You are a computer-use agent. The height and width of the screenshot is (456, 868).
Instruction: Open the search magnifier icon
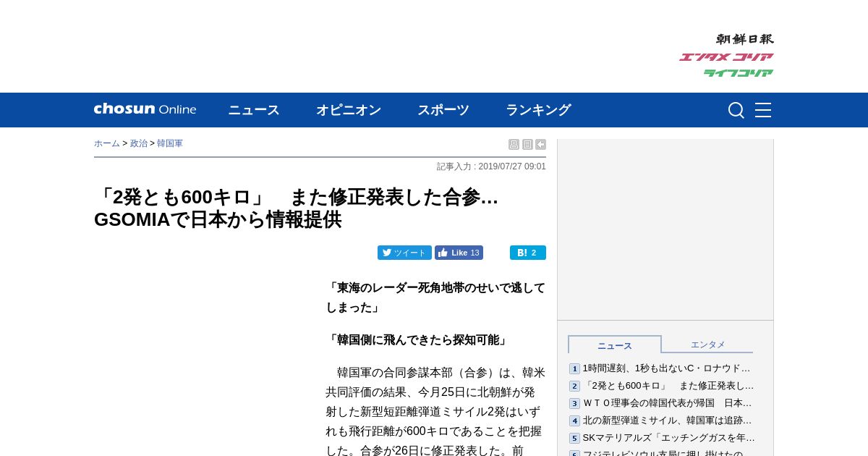pyautogui.click(x=736, y=110)
